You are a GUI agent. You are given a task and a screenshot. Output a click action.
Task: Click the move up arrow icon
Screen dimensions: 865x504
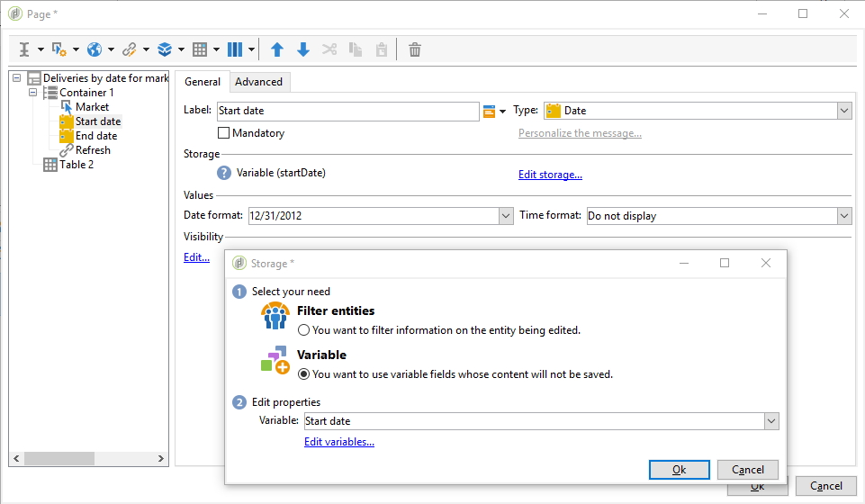point(277,49)
